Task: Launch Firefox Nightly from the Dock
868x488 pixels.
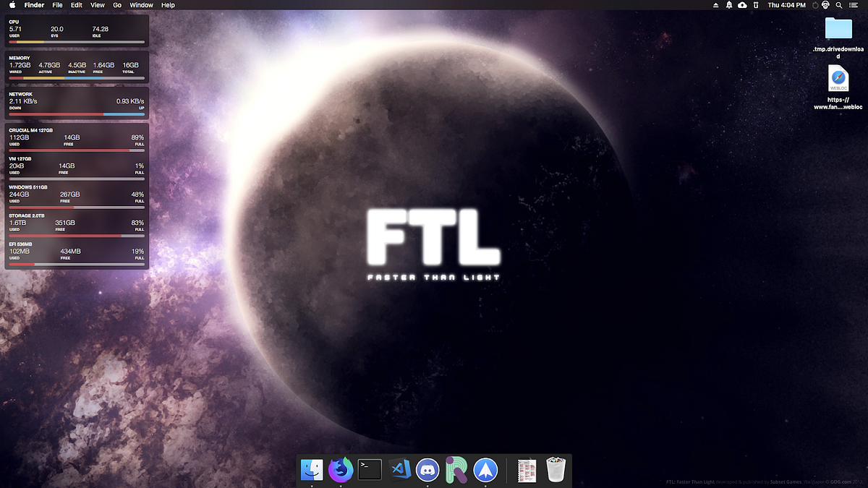Action: pos(341,471)
